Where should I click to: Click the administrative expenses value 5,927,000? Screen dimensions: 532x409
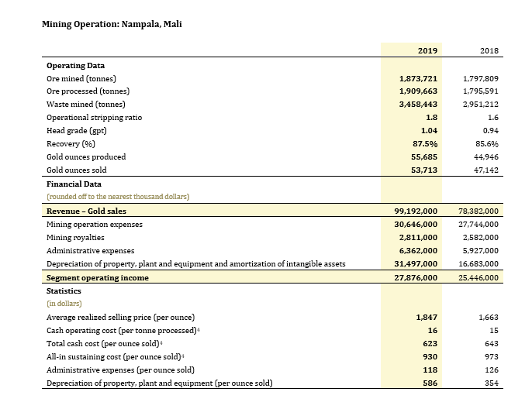(481, 251)
